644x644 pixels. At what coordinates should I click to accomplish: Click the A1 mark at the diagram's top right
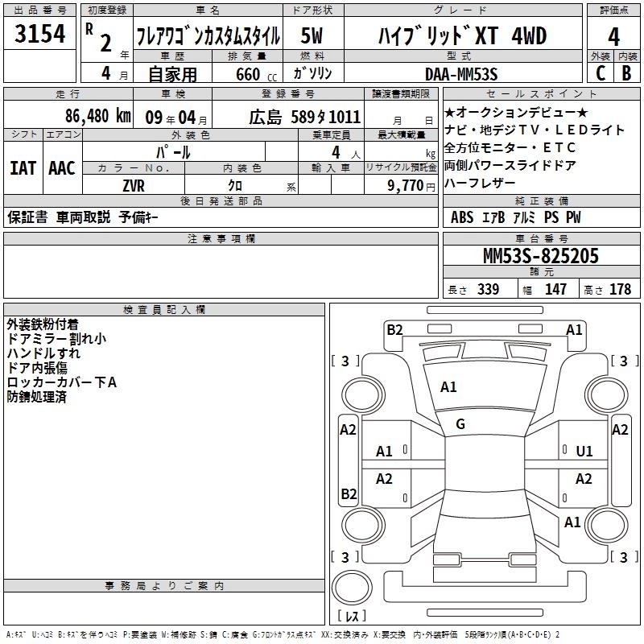pos(574,329)
